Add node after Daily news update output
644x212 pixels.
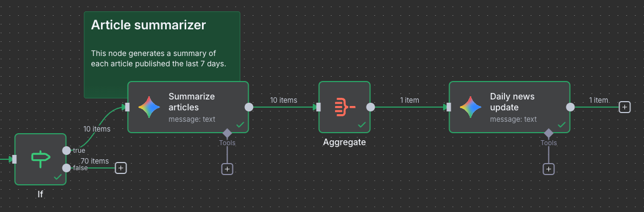(x=624, y=107)
